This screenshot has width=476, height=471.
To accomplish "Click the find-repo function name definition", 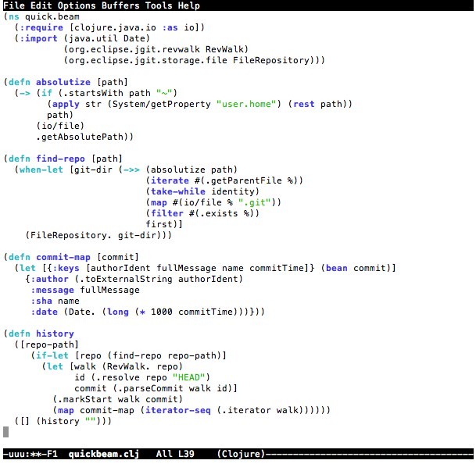I will (60, 159).
